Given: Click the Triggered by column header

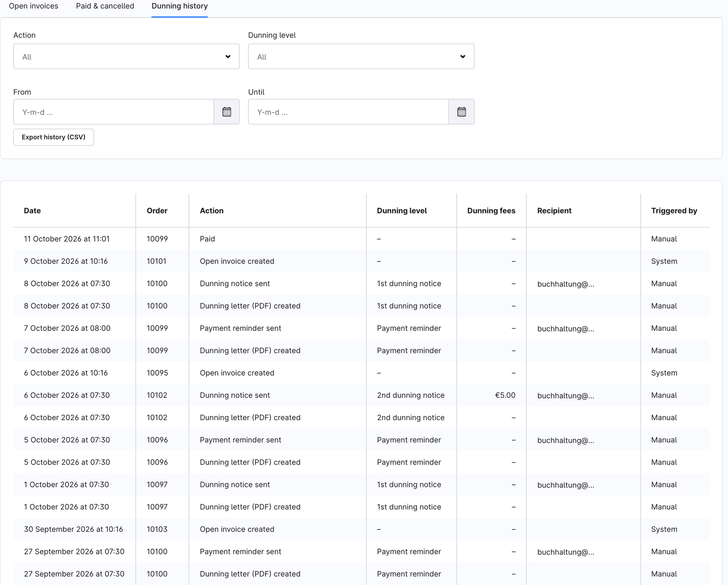Looking at the screenshot, I should pos(674,211).
